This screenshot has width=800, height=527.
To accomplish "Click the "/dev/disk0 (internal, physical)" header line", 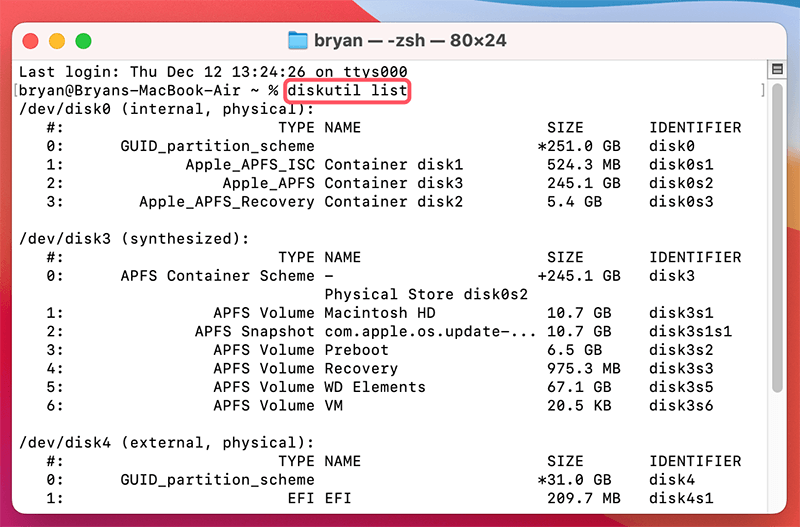I will click(x=167, y=109).
